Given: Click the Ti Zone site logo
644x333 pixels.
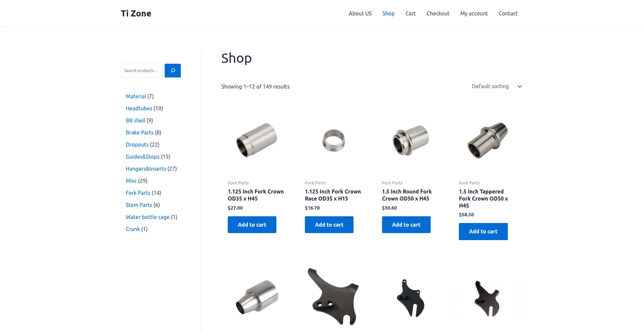Looking at the screenshot, I should [x=136, y=13].
